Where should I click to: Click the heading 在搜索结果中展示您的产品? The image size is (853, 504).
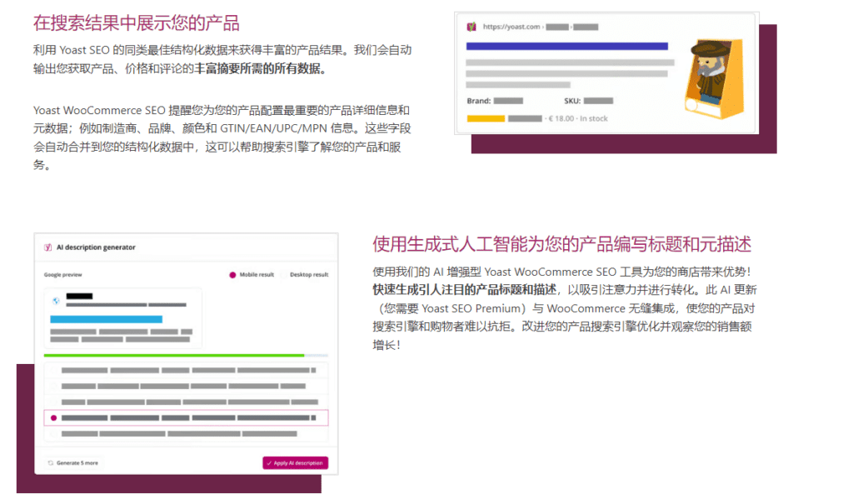click(136, 22)
